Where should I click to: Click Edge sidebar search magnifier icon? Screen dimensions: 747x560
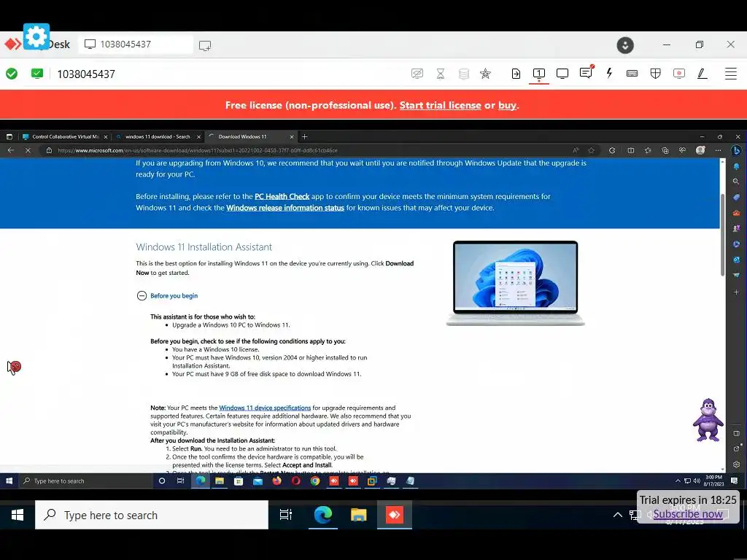coord(736,182)
